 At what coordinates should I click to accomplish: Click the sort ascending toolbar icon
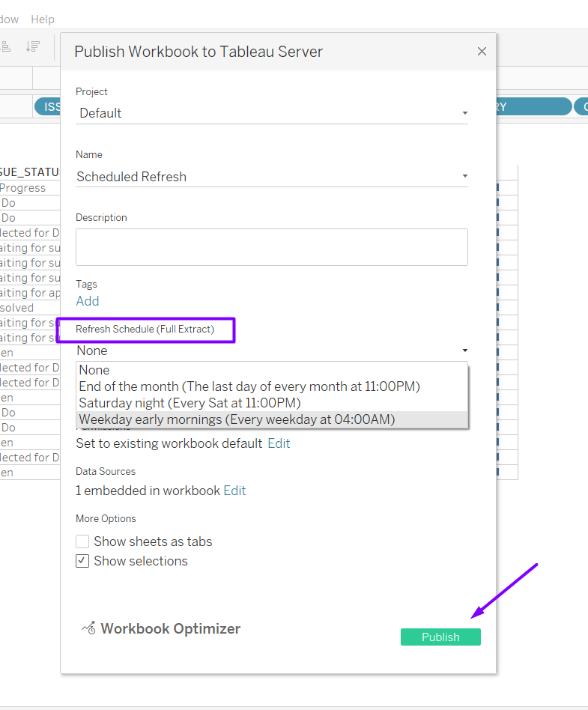click(6, 46)
